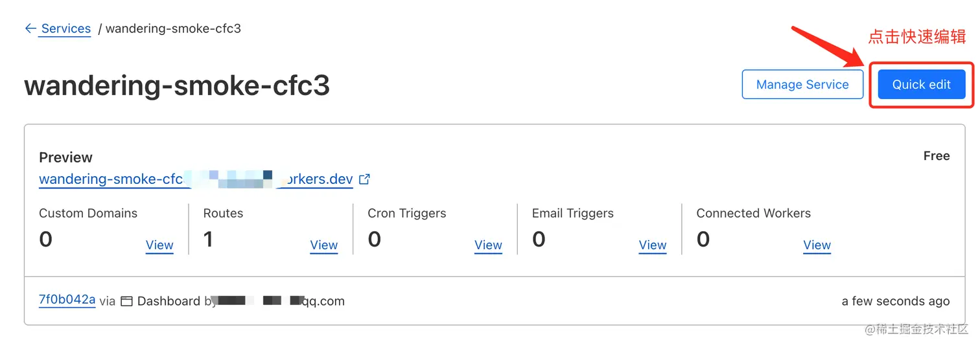This screenshot has width=980, height=347.
Task: Click the wandering-smoke-cfc3 page heading
Action: [x=177, y=85]
